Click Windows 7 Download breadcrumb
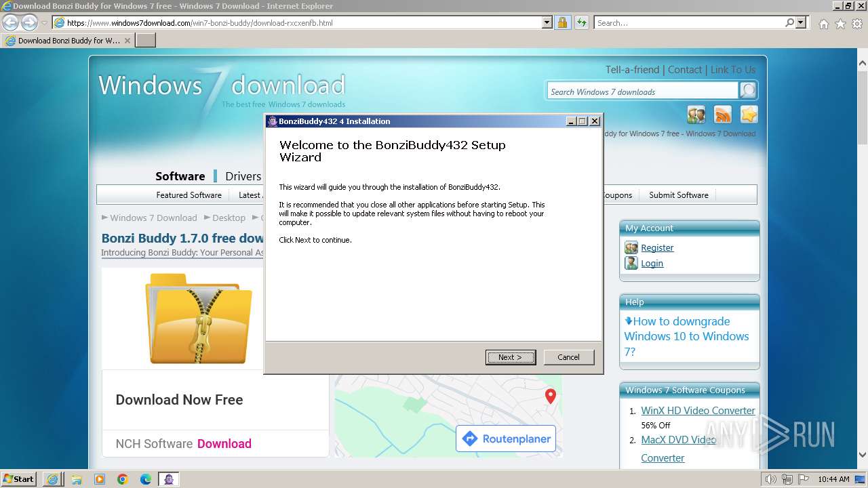 pos(153,218)
